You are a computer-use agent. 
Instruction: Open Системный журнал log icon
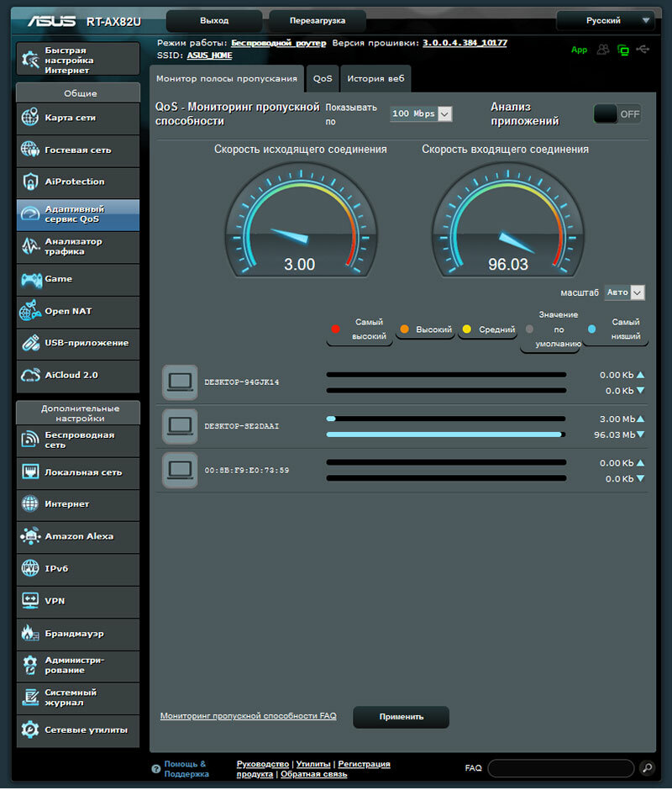[30, 698]
